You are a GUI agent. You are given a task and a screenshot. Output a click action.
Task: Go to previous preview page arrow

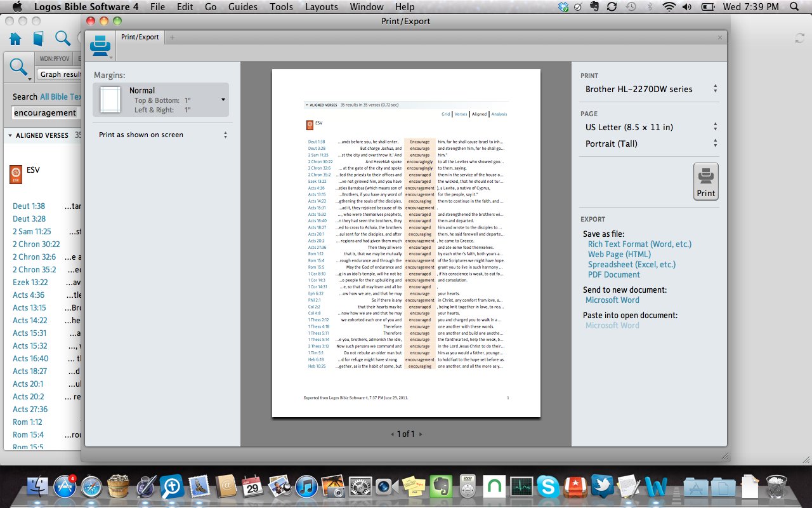click(x=392, y=434)
